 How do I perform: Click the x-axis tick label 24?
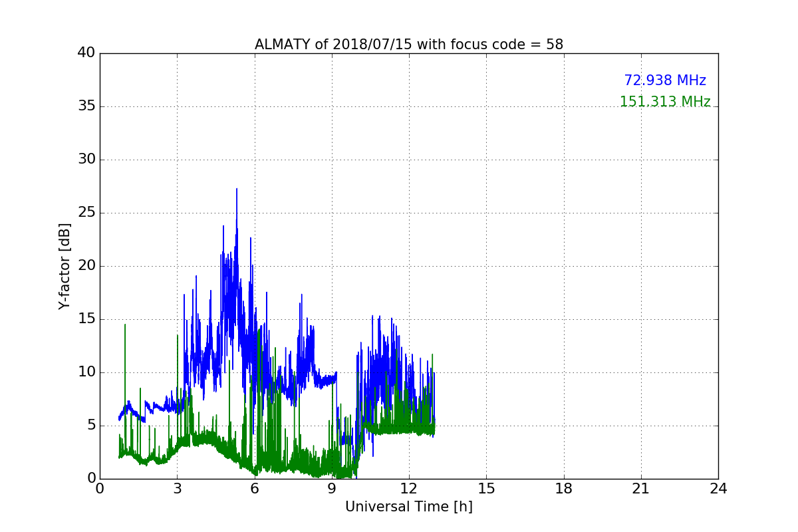pos(718,488)
